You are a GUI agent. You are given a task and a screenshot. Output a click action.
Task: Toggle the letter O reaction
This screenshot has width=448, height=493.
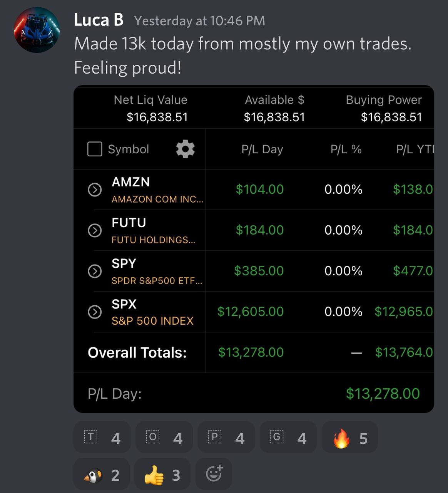click(164, 437)
